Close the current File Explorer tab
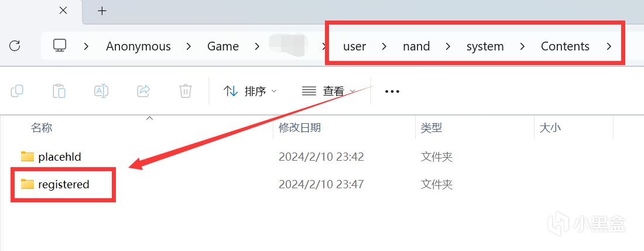The image size is (644, 251). click(x=63, y=11)
